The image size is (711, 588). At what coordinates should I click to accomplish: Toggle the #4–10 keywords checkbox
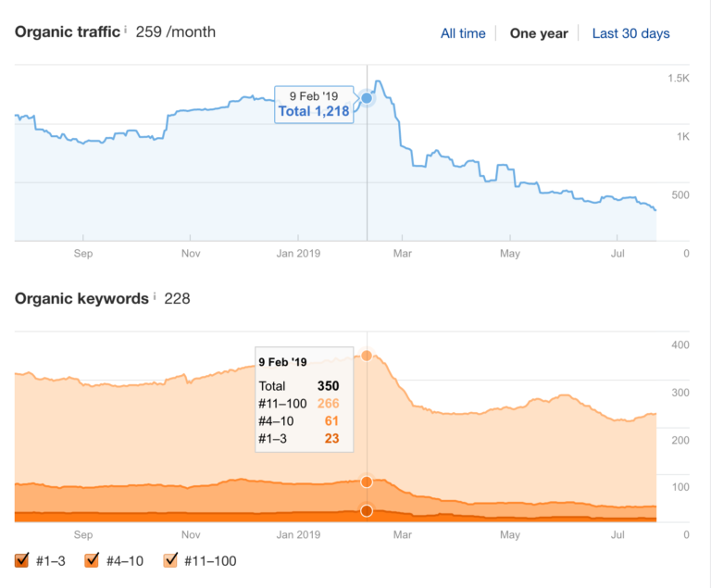(92, 560)
